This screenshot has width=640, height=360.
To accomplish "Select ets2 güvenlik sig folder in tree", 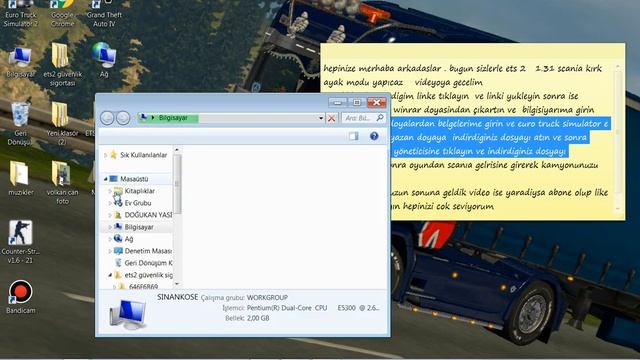I will coord(149,275).
